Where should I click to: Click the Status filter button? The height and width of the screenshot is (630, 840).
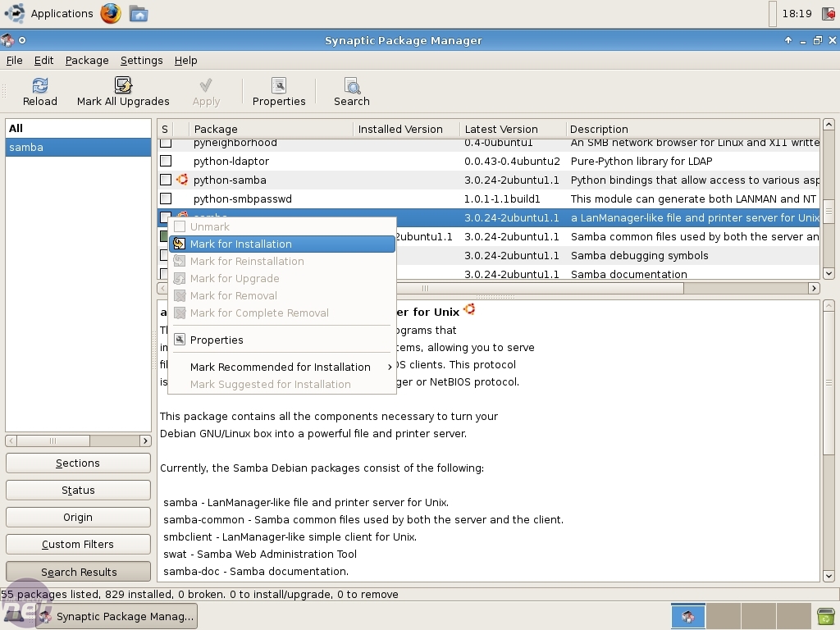78,491
